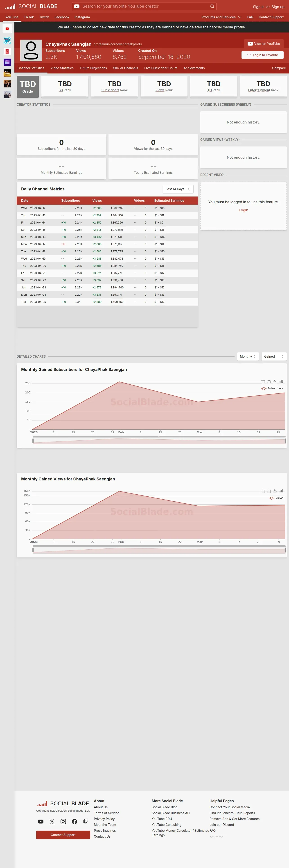Open the purple clapperboard avatar in the sidebar
The width and height of the screenshot is (289, 868).
(7, 62)
